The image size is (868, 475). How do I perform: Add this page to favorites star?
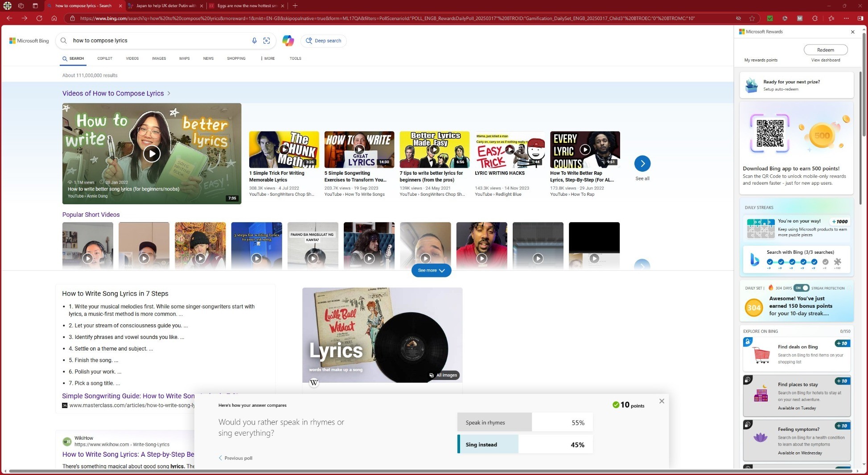[752, 18]
